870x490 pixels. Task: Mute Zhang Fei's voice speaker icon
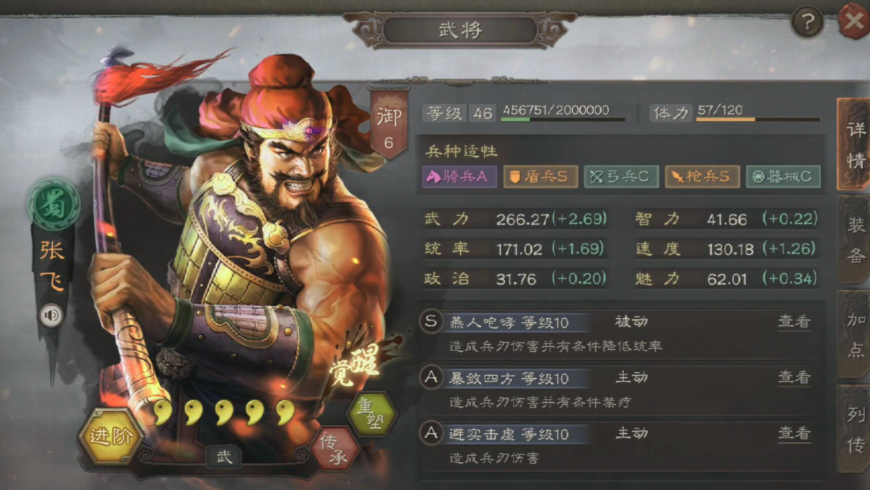point(51,315)
